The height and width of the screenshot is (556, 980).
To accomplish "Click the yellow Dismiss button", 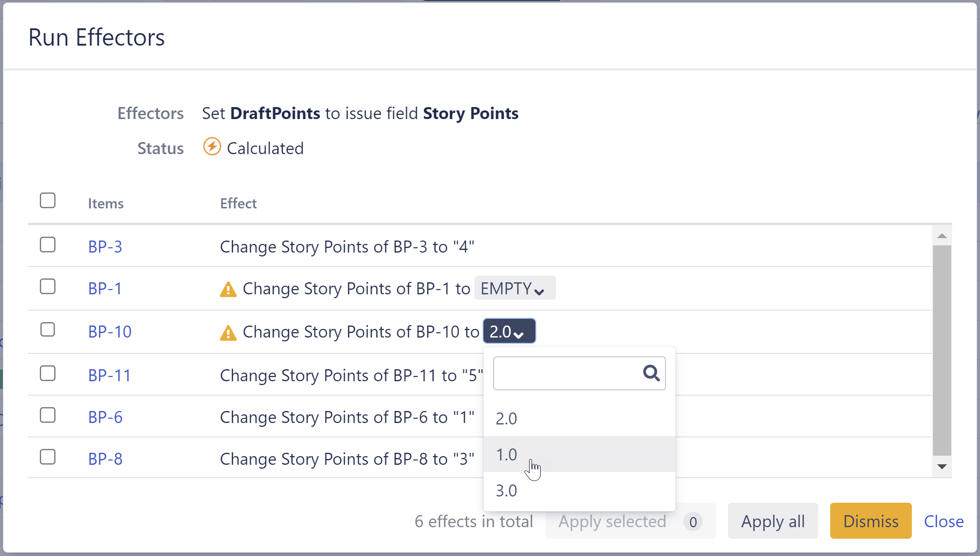I will coord(870,521).
